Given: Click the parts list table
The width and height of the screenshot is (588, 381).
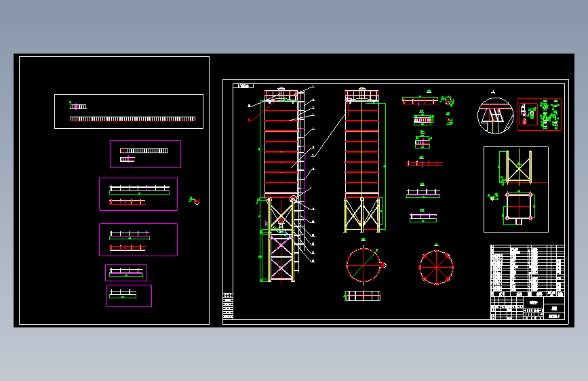Looking at the screenshot, I should 527,270.
